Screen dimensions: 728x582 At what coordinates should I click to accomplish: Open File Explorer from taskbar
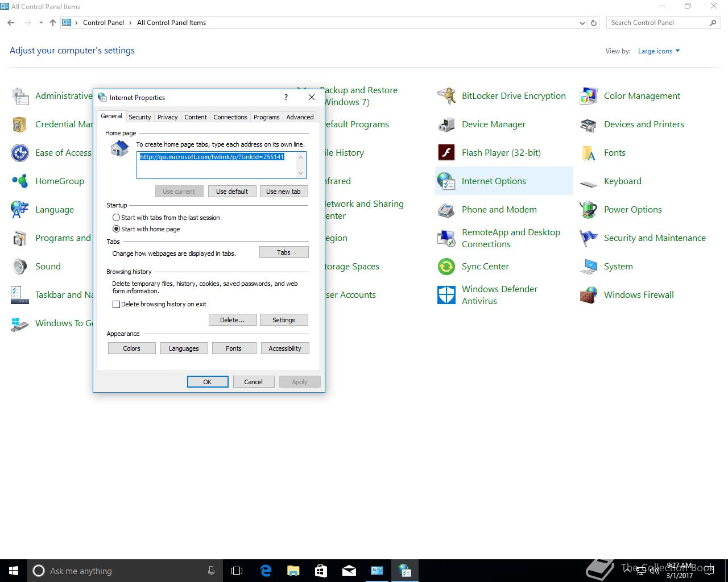click(x=293, y=571)
